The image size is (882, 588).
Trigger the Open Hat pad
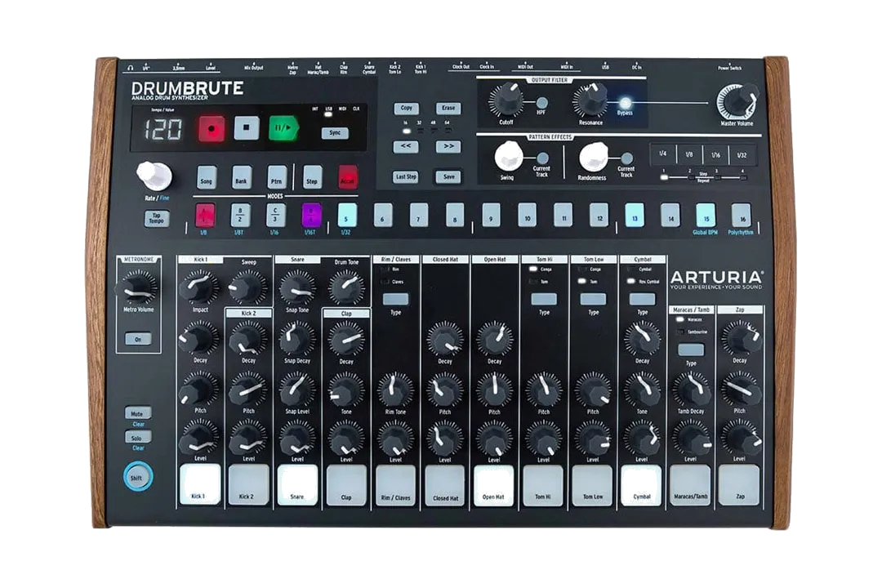494,484
